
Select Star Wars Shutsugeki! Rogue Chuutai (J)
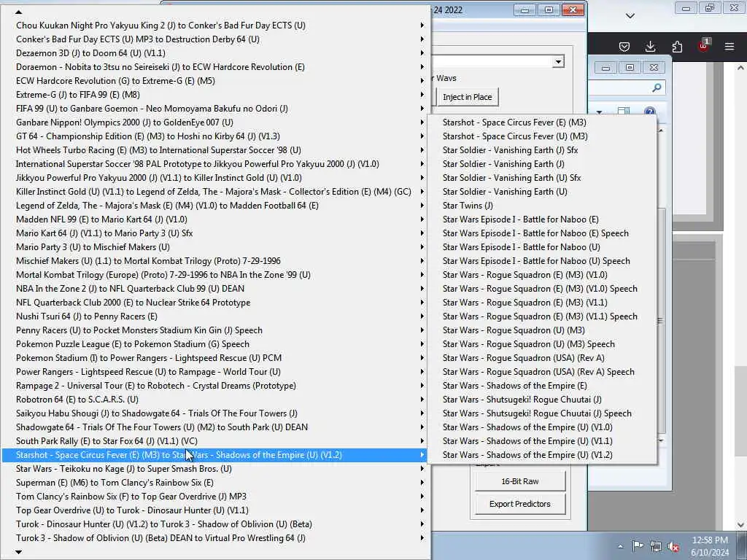(542, 400)
